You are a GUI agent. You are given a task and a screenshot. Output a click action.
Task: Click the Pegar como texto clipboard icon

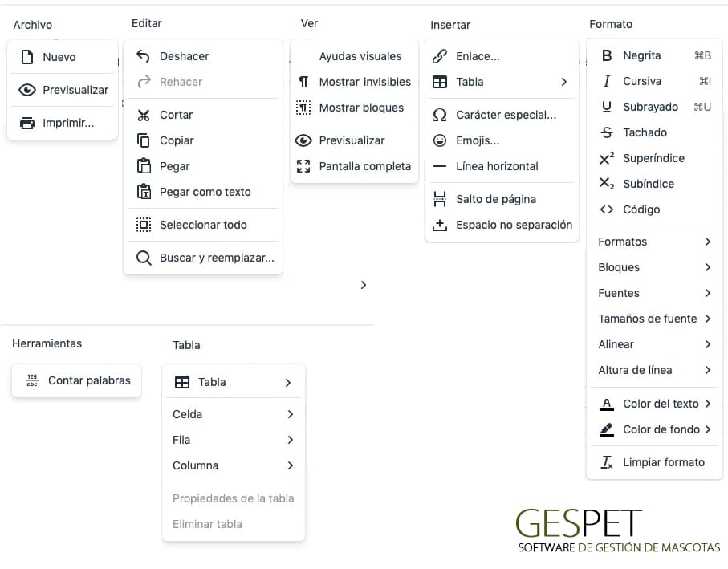pyautogui.click(x=144, y=192)
